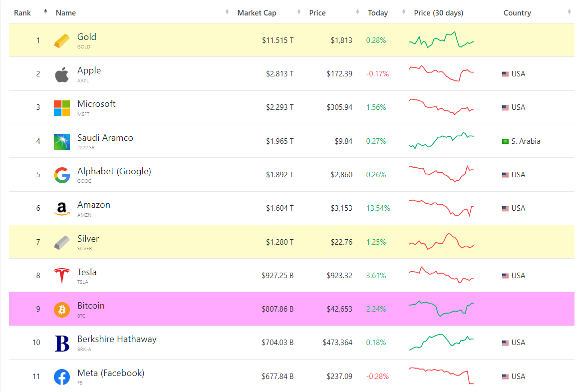Open the Saudi Aramco company link
The width and height of the screenshot is (582, 392).
click(x=105, y=138)
